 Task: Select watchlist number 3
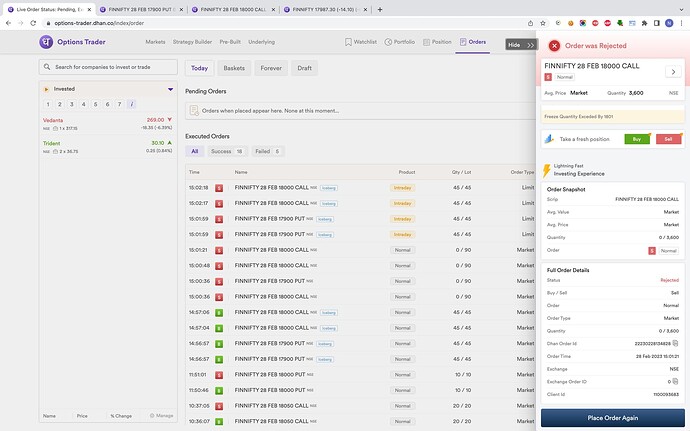[x=72, y=104]
